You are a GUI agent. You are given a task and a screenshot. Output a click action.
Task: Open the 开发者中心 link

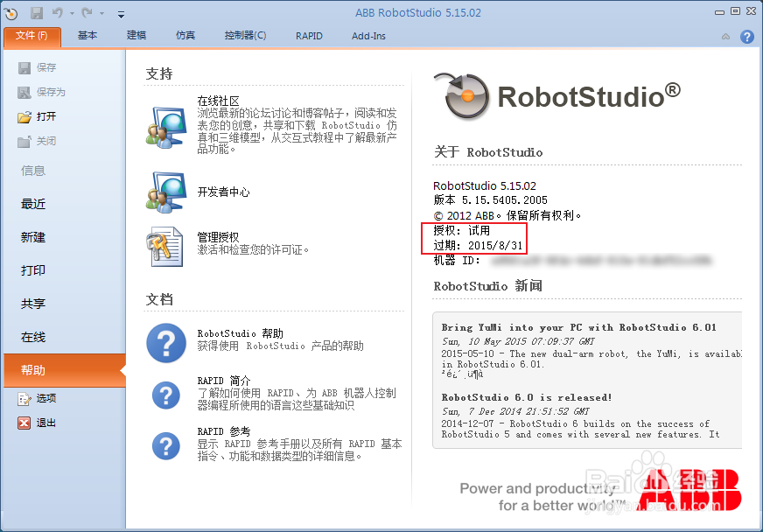[x=224, y=192]
